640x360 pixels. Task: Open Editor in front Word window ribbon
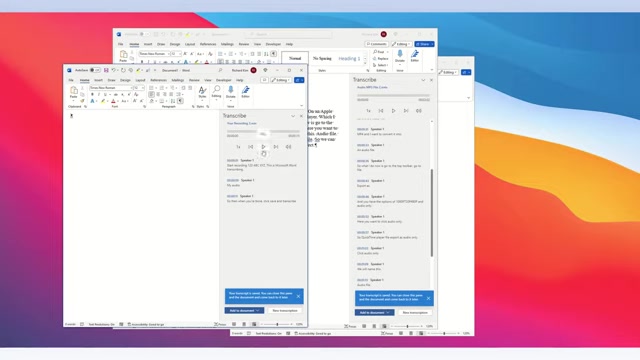[245, 91]
